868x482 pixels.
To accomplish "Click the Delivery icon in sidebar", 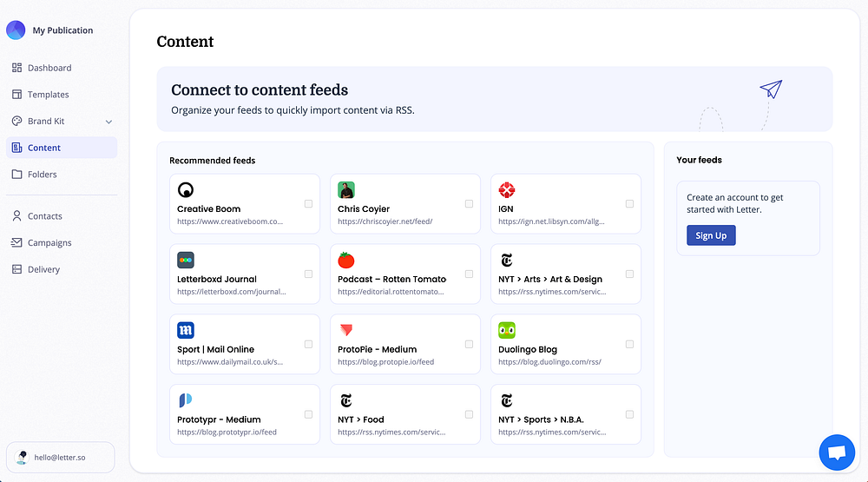I will tap(17, 270).
